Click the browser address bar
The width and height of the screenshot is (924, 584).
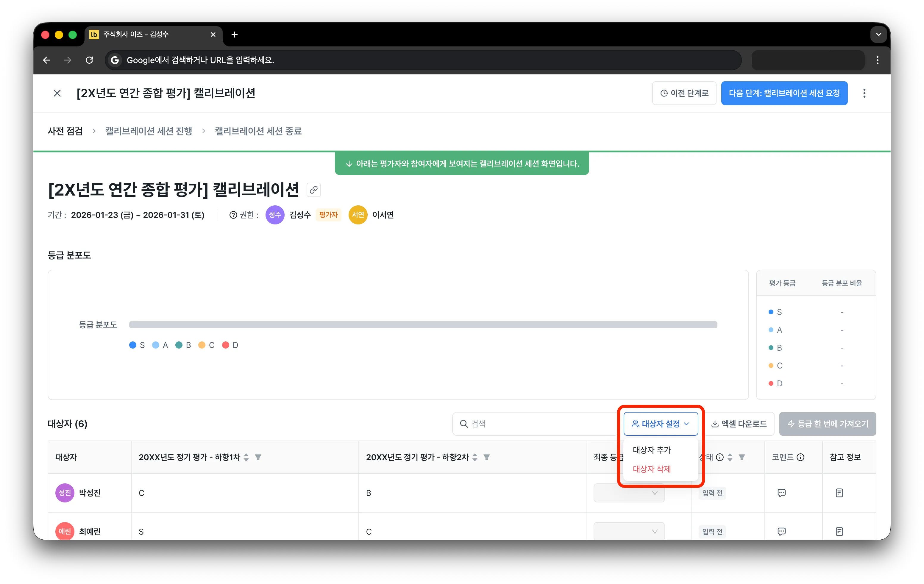pos(423,60)
